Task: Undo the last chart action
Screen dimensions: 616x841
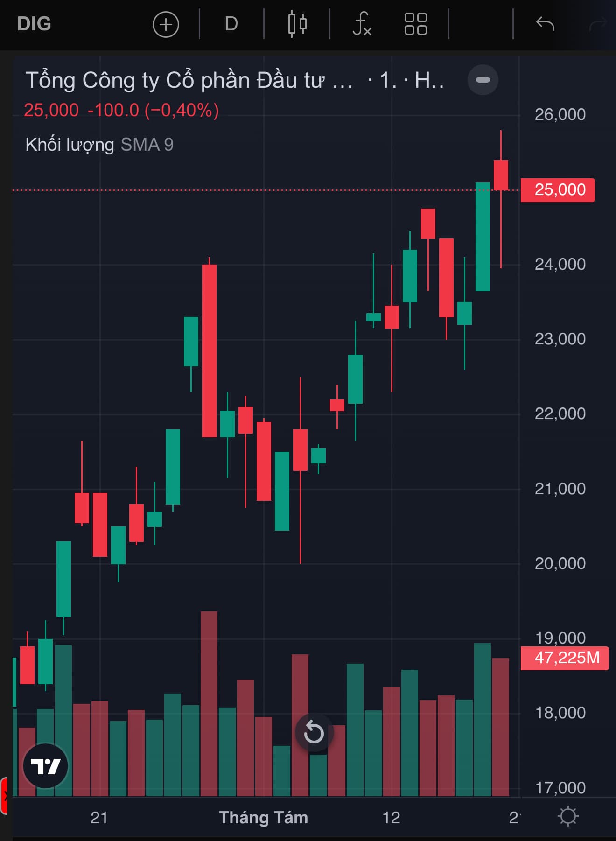Action: pyautogui.click(x=545, y=23)
